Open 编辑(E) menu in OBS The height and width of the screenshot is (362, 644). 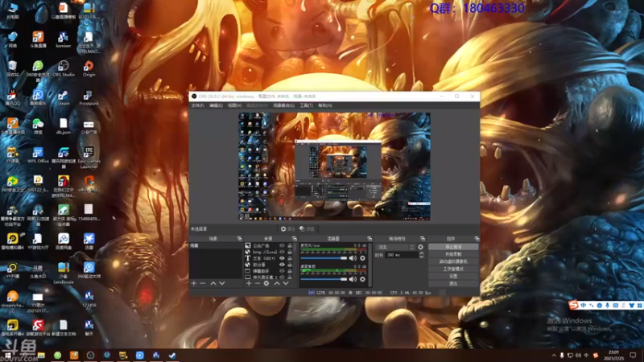pos(216,105)
